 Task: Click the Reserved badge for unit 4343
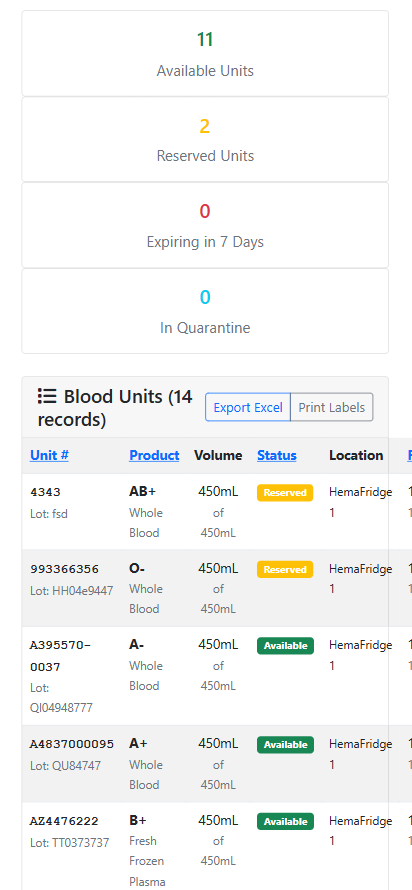point(285,493)
